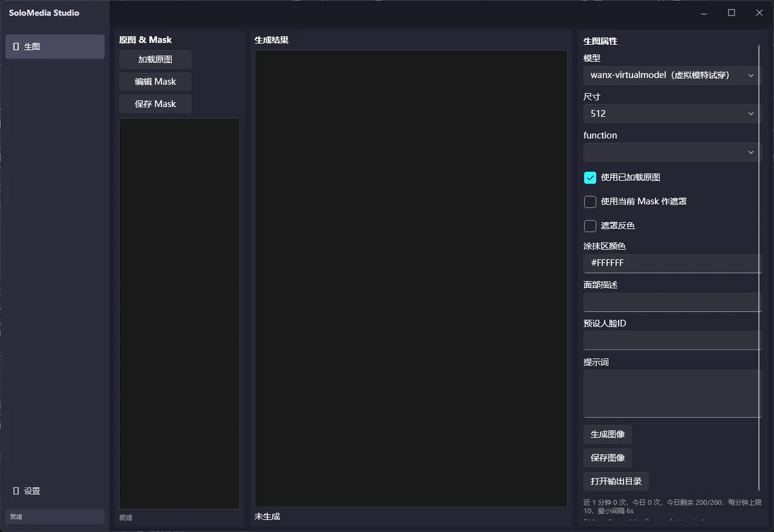Minimize the SoloMedia Studio window
Viewport: 774px width, 532px height.
click(x=704, y=13)
